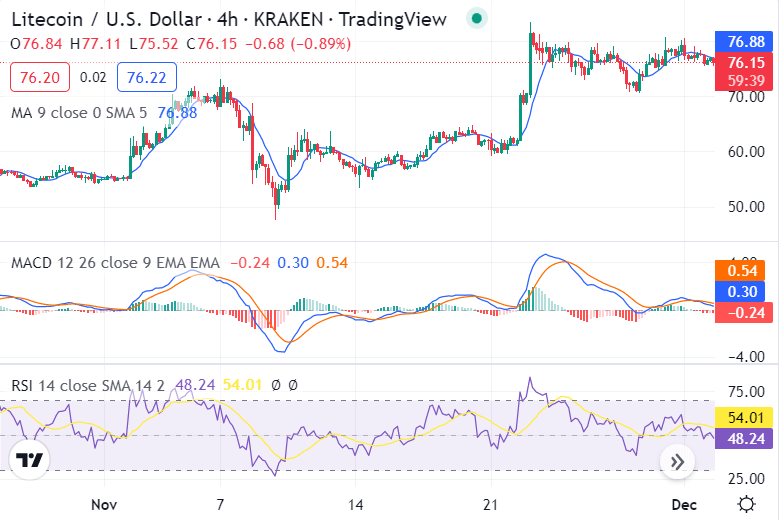Click the scroll-to-latest double arrow button

(x=677, y=461)
